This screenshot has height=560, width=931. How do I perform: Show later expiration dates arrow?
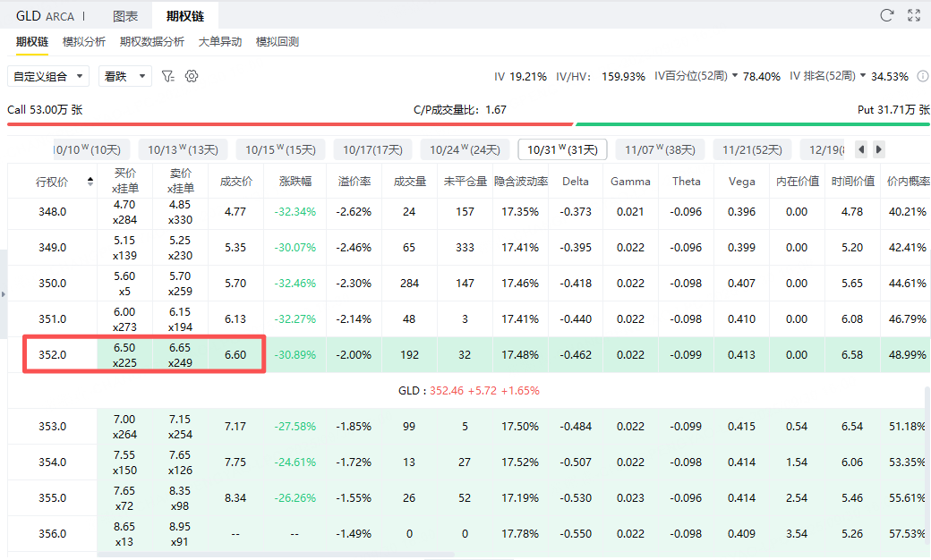coord(879,149)
